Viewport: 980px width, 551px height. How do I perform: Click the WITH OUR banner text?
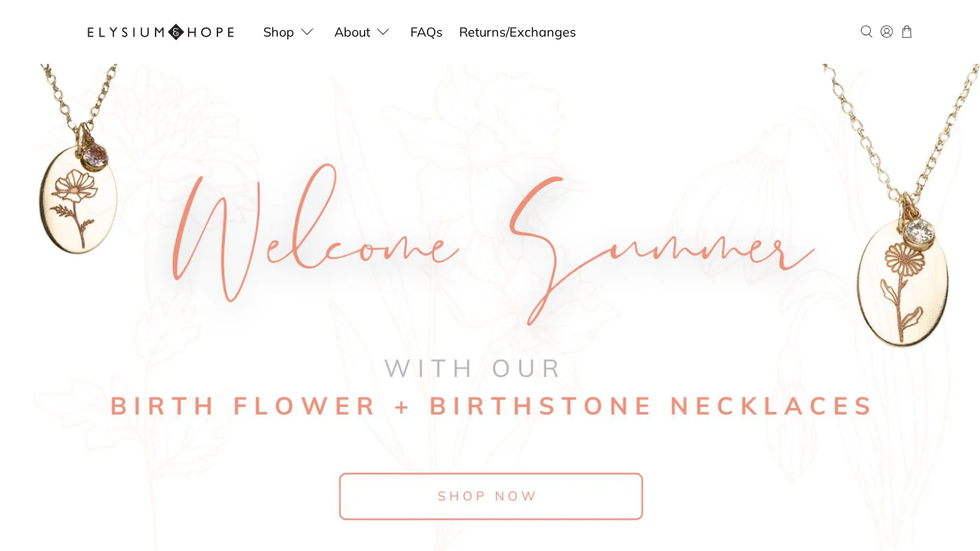point(473,368)
